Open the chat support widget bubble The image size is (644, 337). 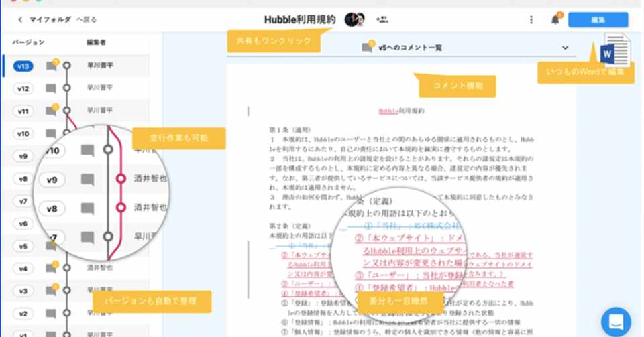[x=616, y=322]
